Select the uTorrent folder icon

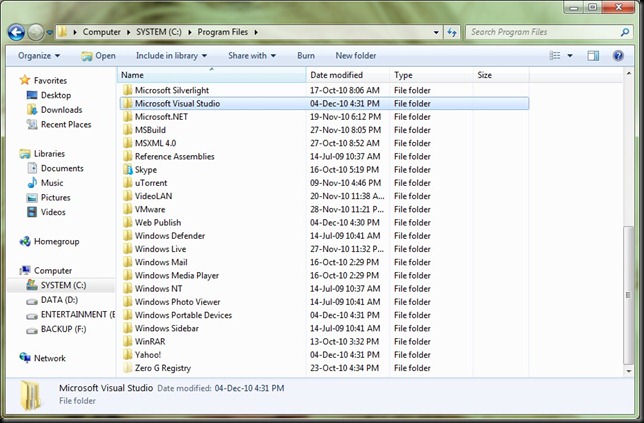(128, 183)
